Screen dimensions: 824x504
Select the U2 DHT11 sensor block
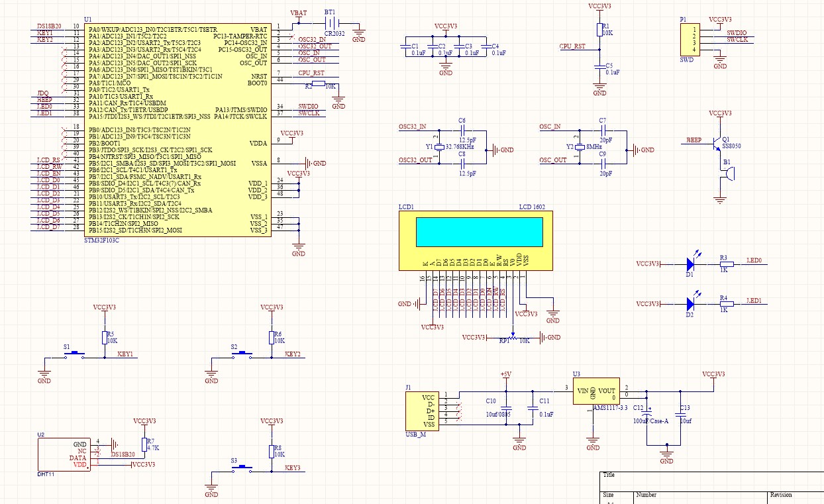63,455
